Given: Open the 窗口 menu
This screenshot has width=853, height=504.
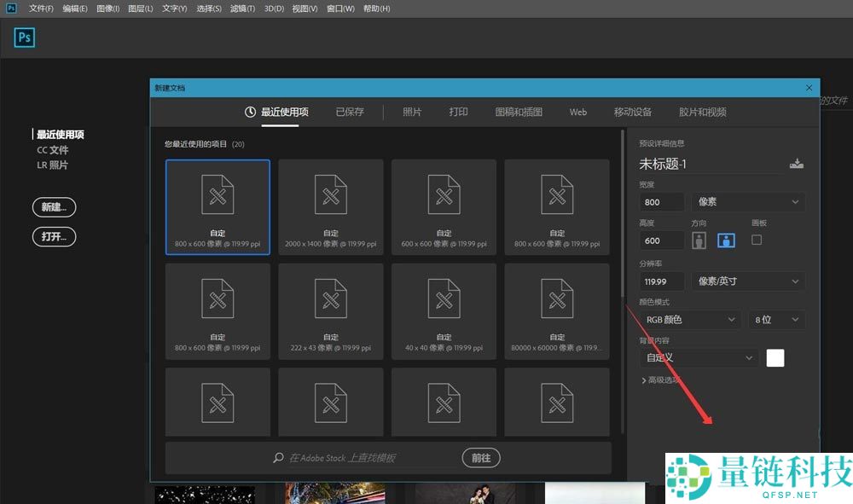Looking at the screenshot, I should pos(339,8).
